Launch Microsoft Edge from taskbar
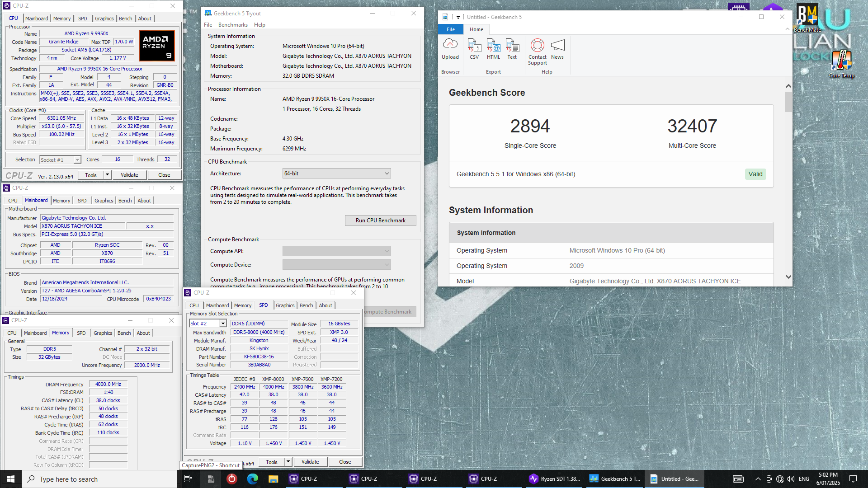868x488 pixels. point(253,479)
